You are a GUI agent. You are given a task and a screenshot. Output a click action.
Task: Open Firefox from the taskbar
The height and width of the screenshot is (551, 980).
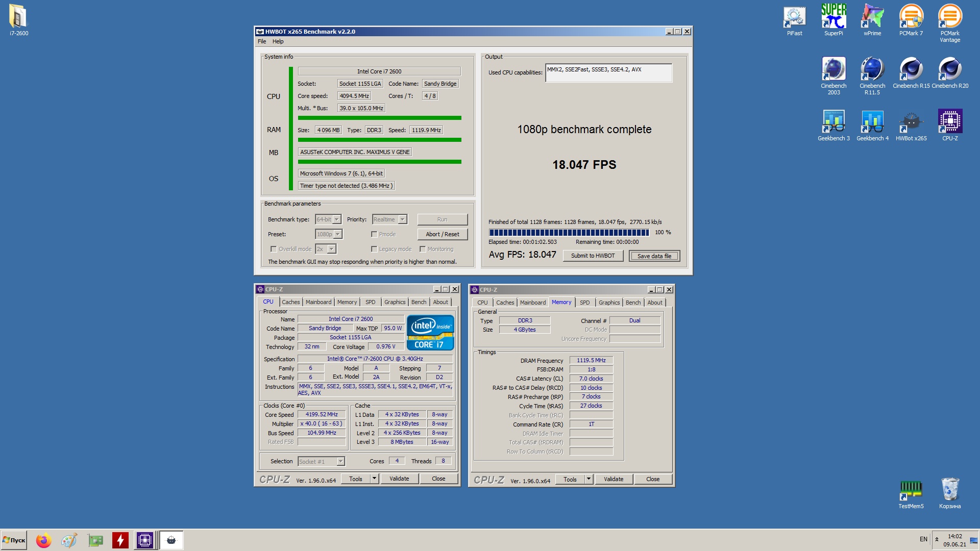coord(43,540)
